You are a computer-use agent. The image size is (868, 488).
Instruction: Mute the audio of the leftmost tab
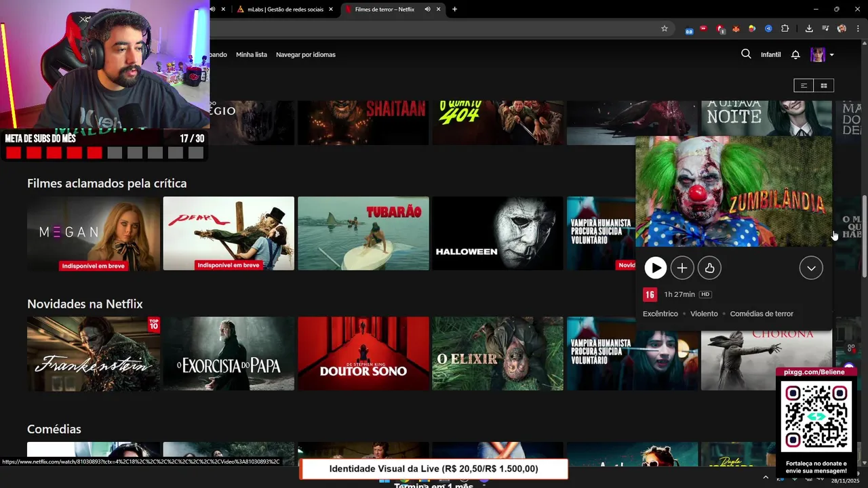pyautogui.click(x=212, y=9)
